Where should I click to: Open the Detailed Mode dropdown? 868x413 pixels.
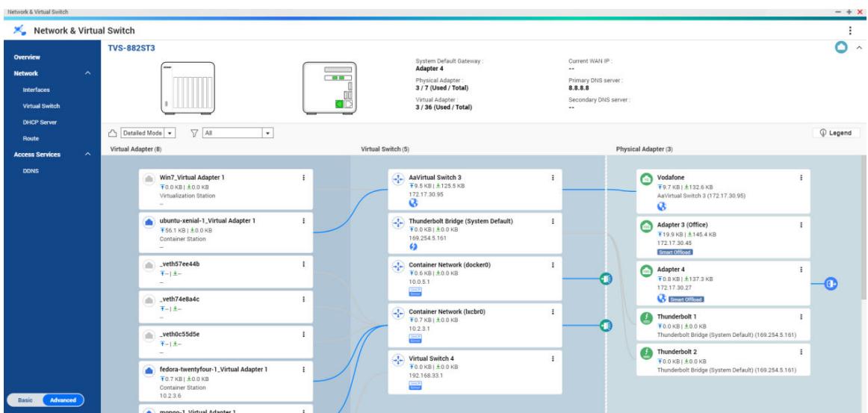coord(148,133)
